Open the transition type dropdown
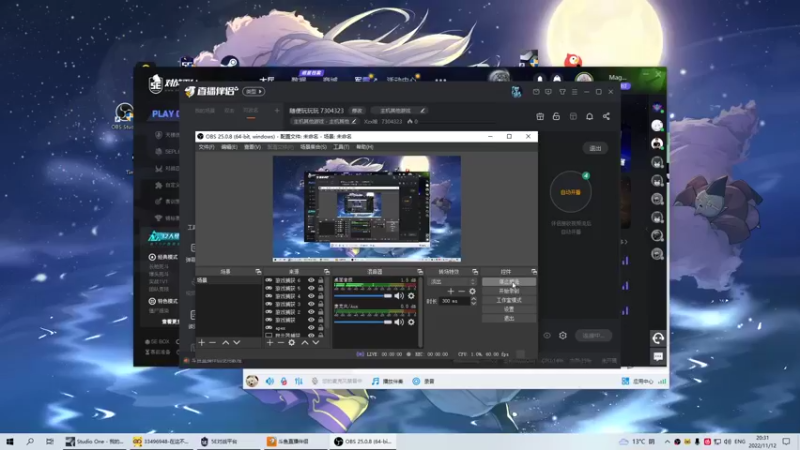Image resolution: width=800 pixels, height=450 pixels. 452,282
